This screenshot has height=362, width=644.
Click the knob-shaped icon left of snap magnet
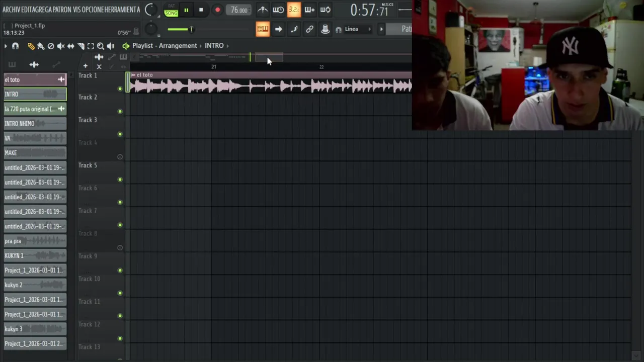325,29
